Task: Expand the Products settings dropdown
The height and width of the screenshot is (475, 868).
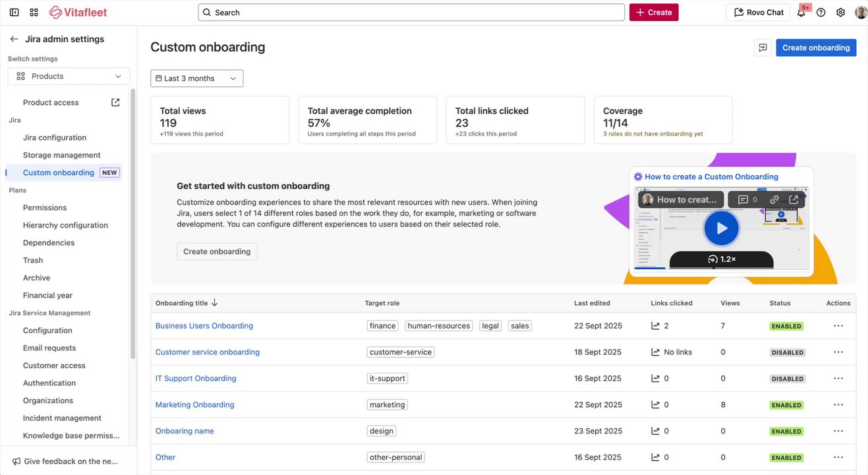Action: point(69,77)
